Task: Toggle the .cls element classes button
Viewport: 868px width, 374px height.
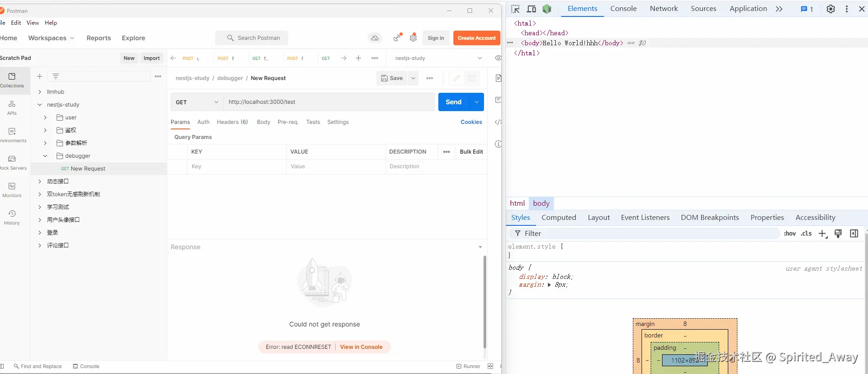Action: pos(806,234)
